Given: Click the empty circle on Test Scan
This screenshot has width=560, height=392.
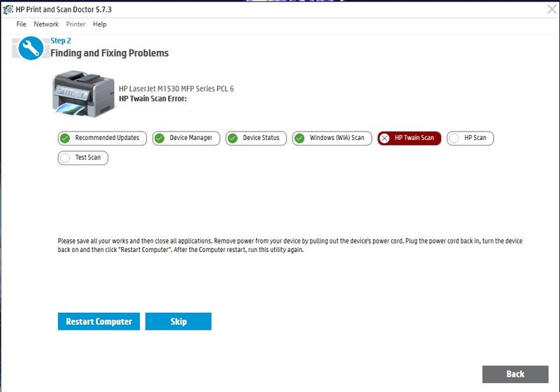Looking at the screenshot, I should [65, 157].
